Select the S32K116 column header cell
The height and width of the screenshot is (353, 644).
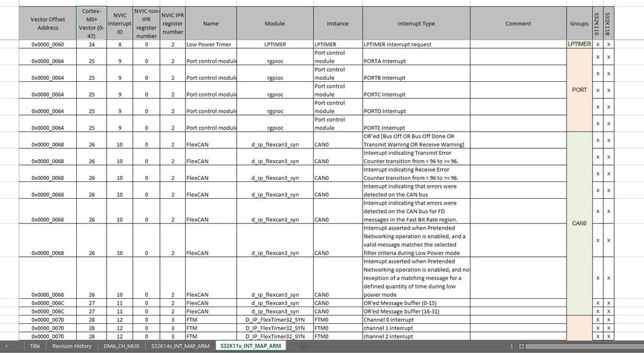tap(598, 23)
